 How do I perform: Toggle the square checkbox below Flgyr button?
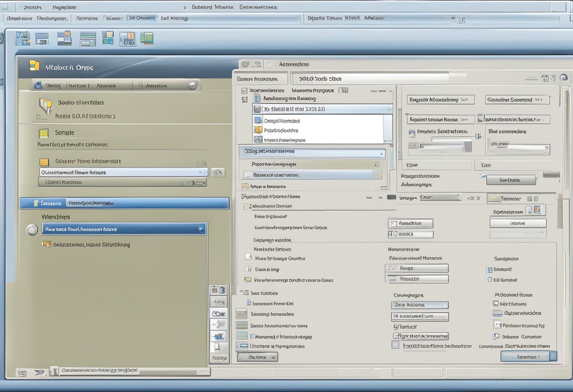(395, 345)
